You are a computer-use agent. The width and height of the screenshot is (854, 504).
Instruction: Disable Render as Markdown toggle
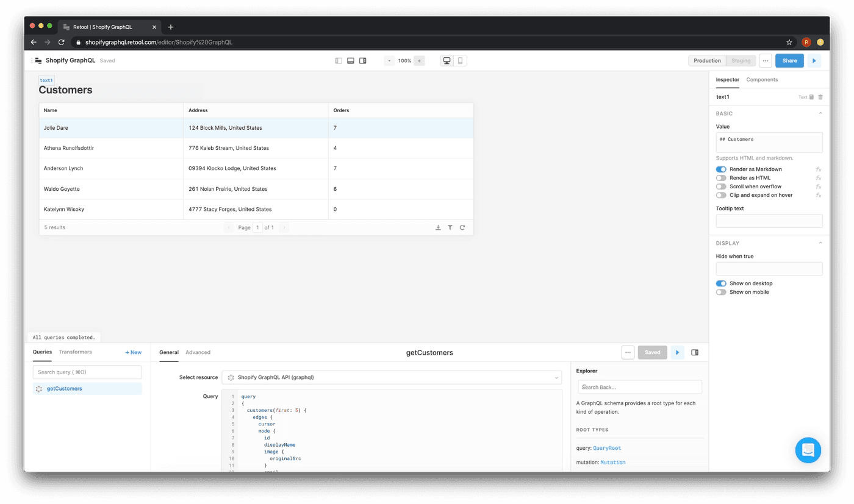click(x=721, y=169)
